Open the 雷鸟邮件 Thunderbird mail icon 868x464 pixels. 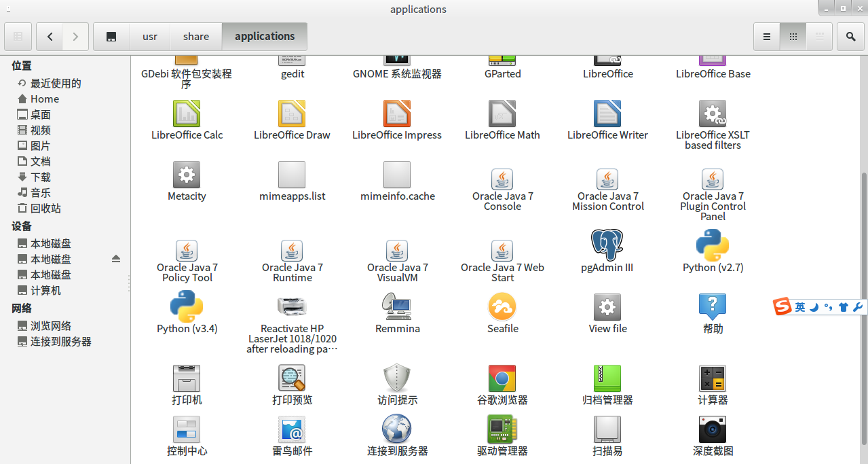tap(292, 429)
